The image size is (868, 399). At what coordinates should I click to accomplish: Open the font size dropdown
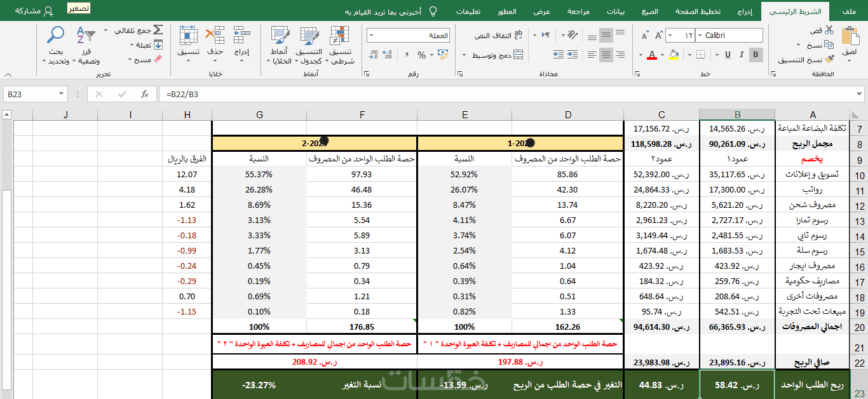point(669,36)
